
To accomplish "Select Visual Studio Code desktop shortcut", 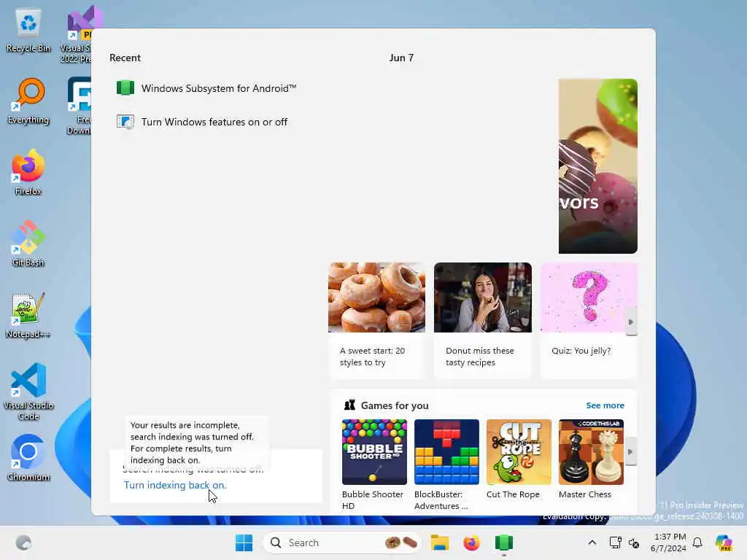I will (28, 392).
